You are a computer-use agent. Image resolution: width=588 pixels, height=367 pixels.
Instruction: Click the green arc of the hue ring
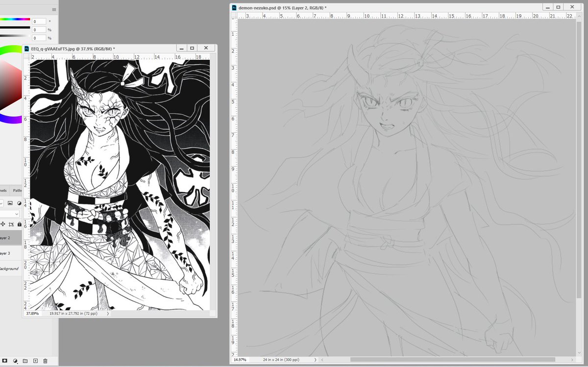(x=11, y=50)
